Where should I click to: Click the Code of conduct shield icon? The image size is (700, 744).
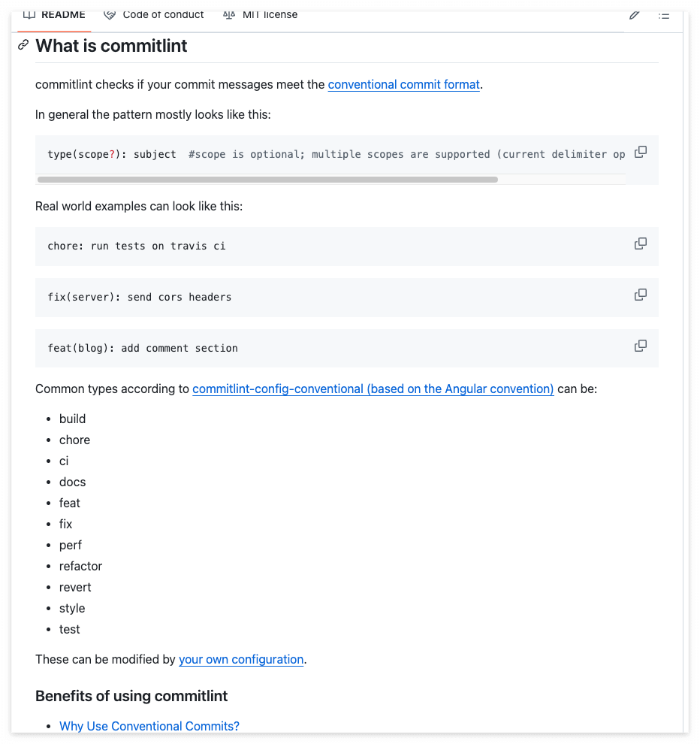(x=110, y=14)
